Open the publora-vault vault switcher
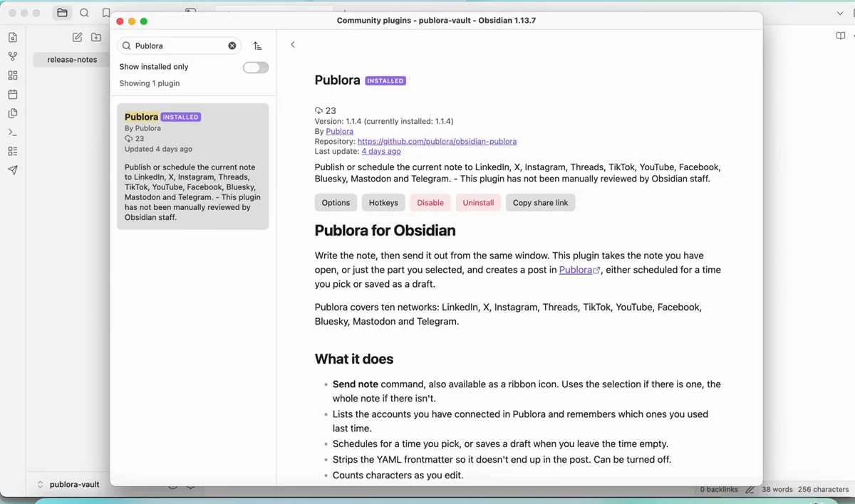 (x=68, y=485)
